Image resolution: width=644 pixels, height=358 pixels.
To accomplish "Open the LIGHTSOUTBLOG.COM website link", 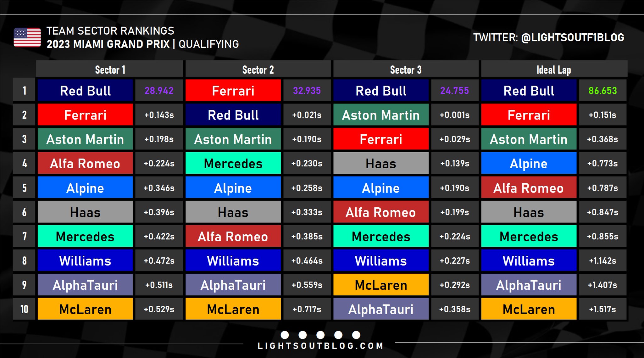I will click(x=320, y=346).
